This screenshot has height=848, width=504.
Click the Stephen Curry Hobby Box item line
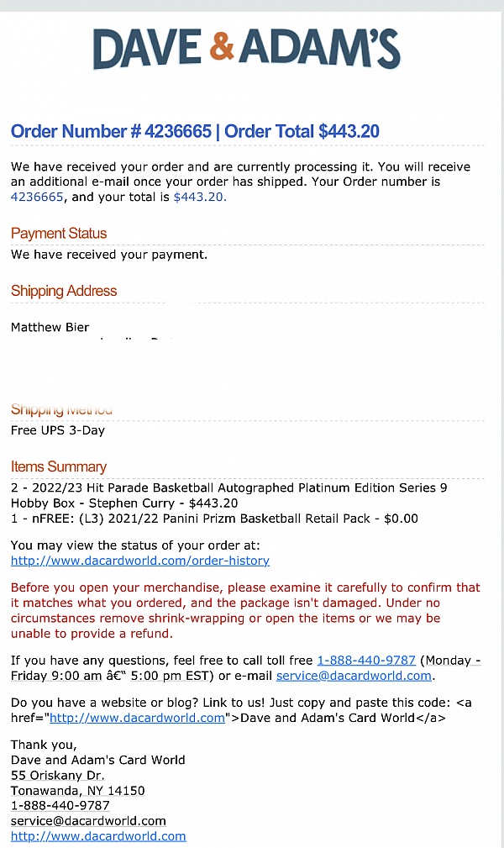pos(228,495)
